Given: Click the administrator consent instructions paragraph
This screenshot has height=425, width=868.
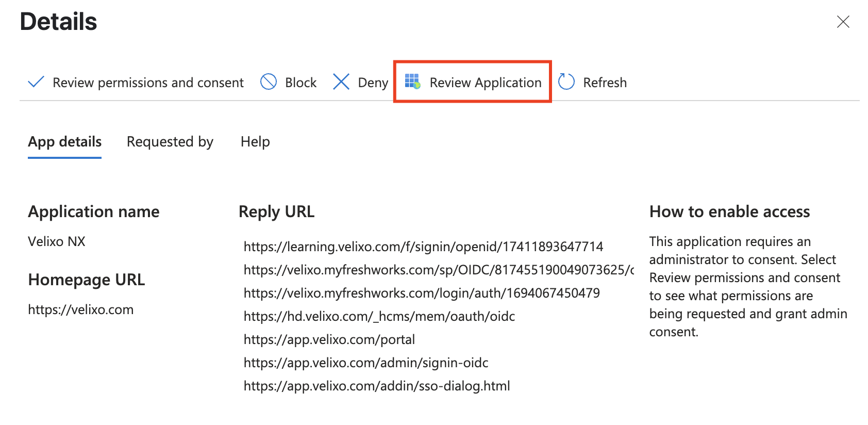Looking at the screenshot, I should pyautogui.click(x=748, y=286).
